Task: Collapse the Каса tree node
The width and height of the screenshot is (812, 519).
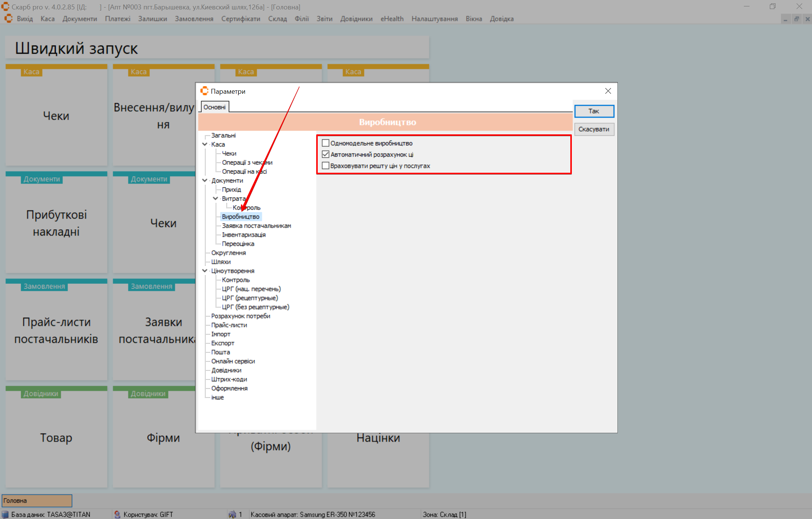Action: (x=205, y=144)
